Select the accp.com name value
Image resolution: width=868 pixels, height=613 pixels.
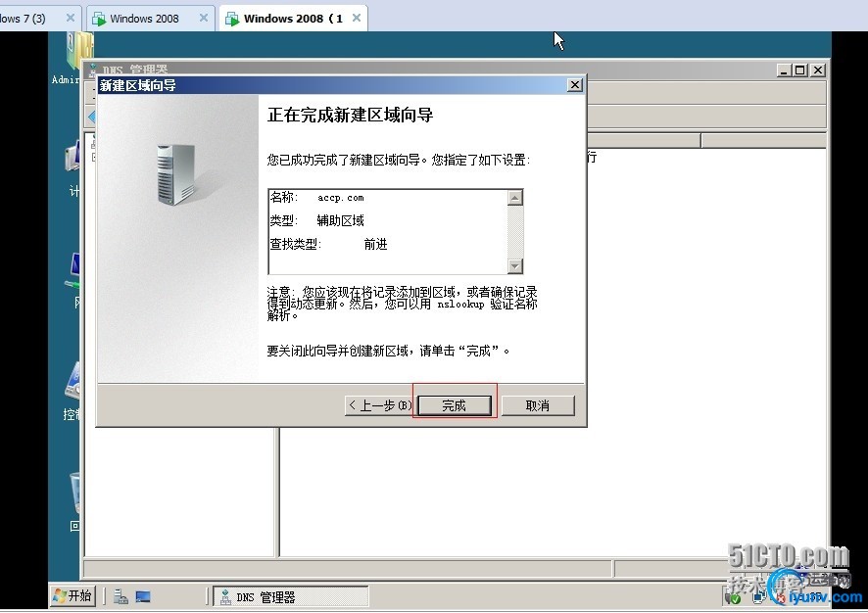pyautogui.click(x=341, y=198)
